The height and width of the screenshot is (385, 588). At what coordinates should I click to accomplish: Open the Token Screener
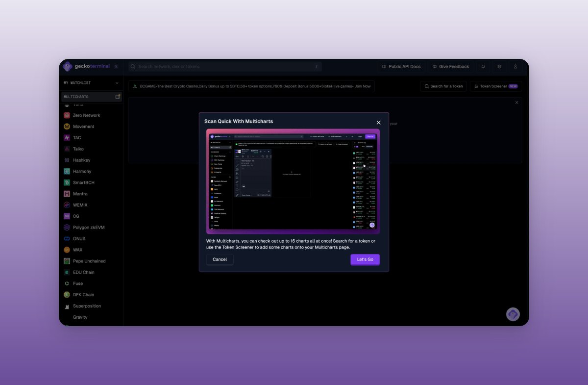pos(496,86)
